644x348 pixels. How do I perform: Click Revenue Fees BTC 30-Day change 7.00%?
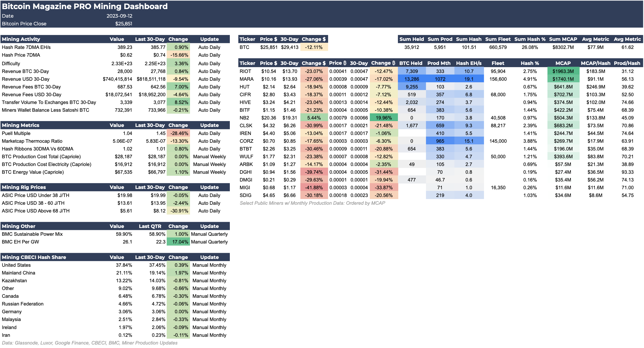(x=178, y=87)
